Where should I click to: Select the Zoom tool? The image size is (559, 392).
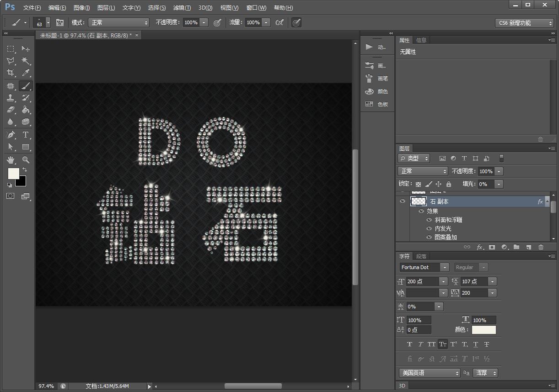point(26,159)
